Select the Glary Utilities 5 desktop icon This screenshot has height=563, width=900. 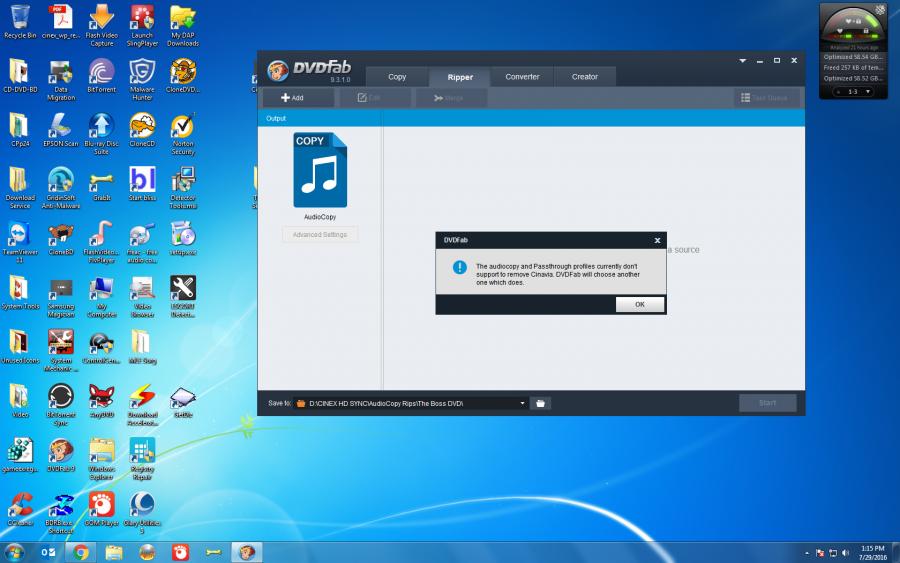(142, 512)
